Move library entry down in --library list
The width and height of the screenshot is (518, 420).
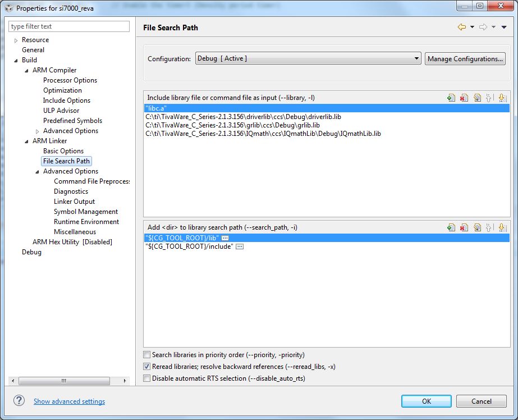502,98
